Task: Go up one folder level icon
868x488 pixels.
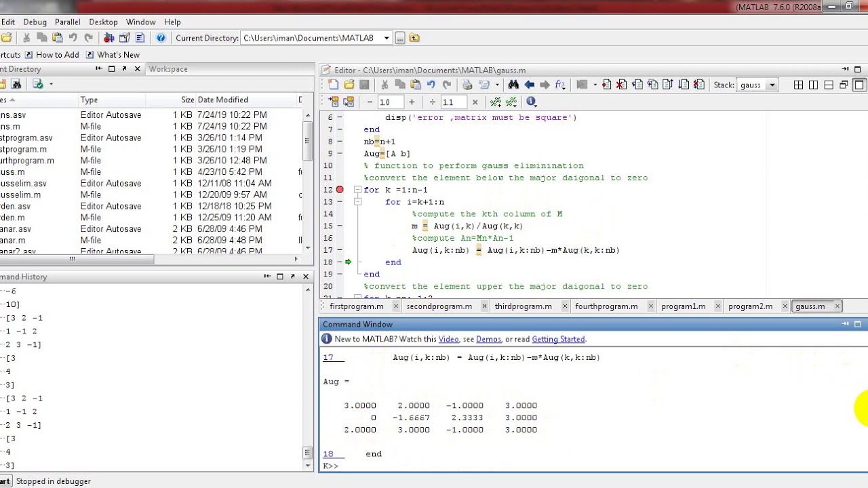Action: click(x=414, y=38)
